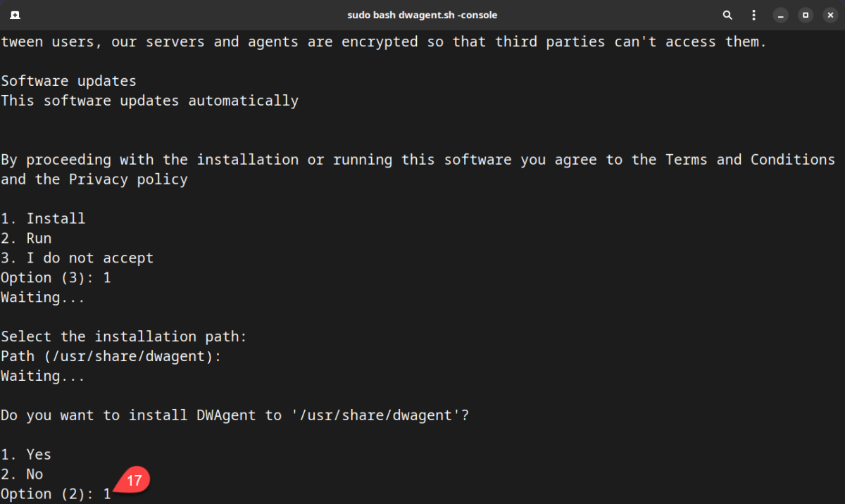Click the '3. I do not accept' line
This screenshot has height=504, width=845.
77,258
